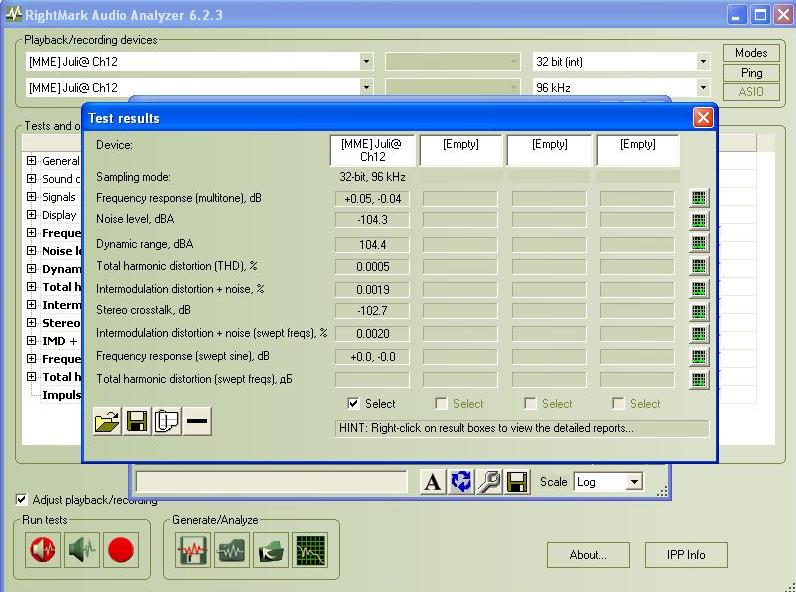Close the Test results dialog
This screenshot has width=796, height=592.
point(703,118)
